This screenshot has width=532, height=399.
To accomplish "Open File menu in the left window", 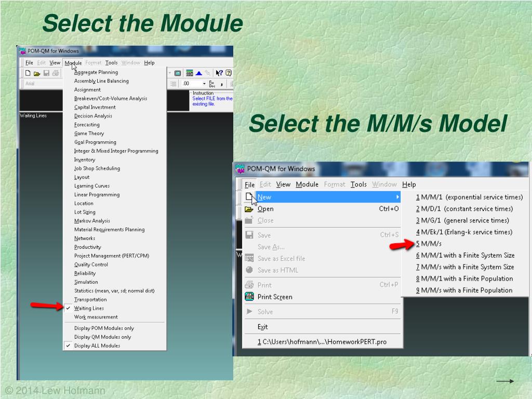I will (x=29, y=63).
